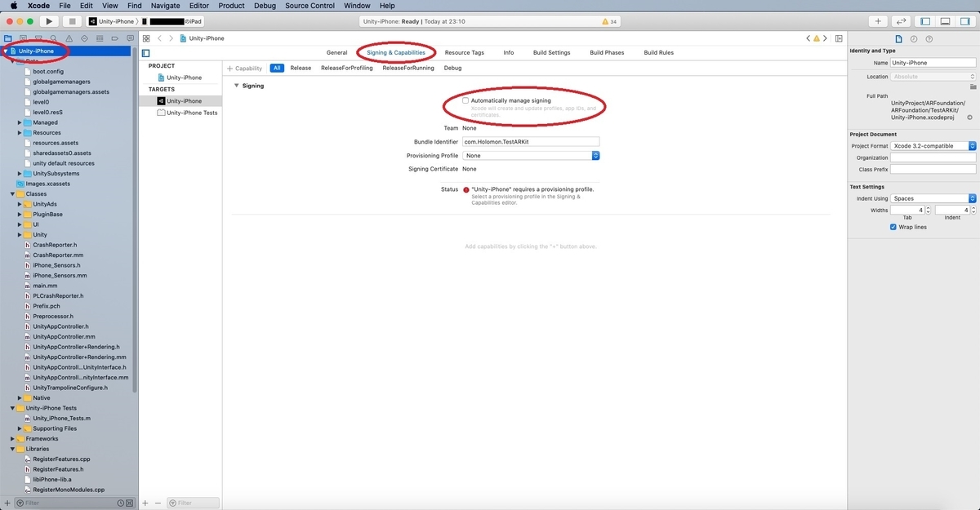Collapse the Libraries group
Viewport: 980px width, 510px height.
pyautogui.click(x=12, y=449)
